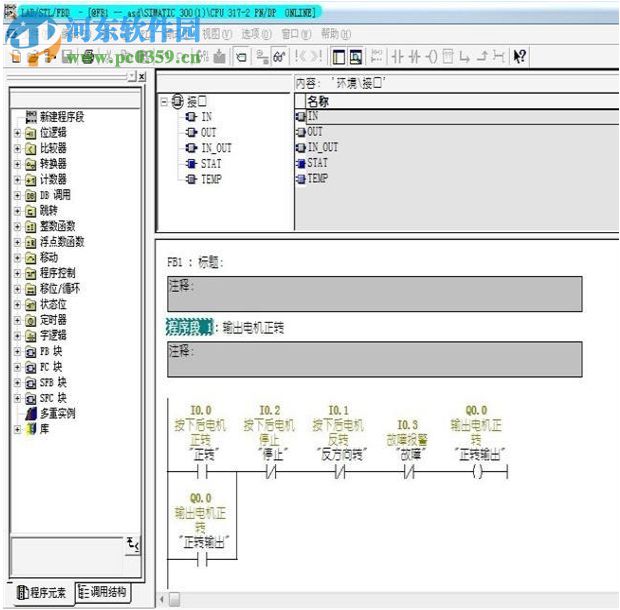Expand the SFC 块 tree node

click(x=17, y=398)
